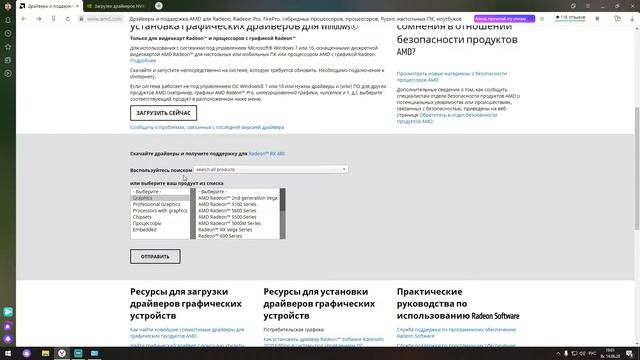Viewport: 640px width, 360px height.
Task: Select Professional Graphics in category list
Action: pos(160,204)
